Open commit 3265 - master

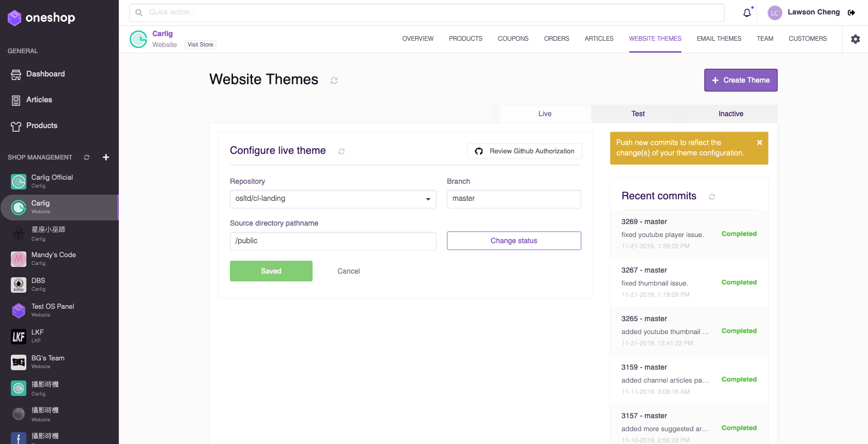click(x=689, y=331)
